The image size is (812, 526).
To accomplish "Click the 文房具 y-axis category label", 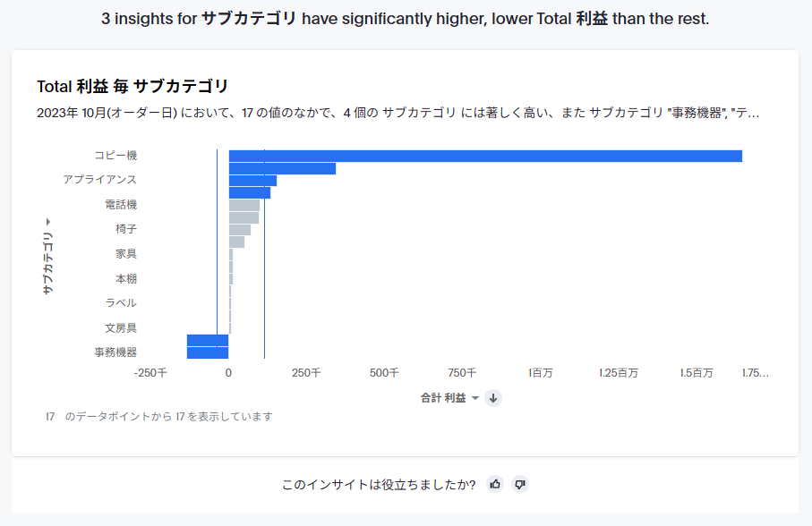I will coord(121,328).
